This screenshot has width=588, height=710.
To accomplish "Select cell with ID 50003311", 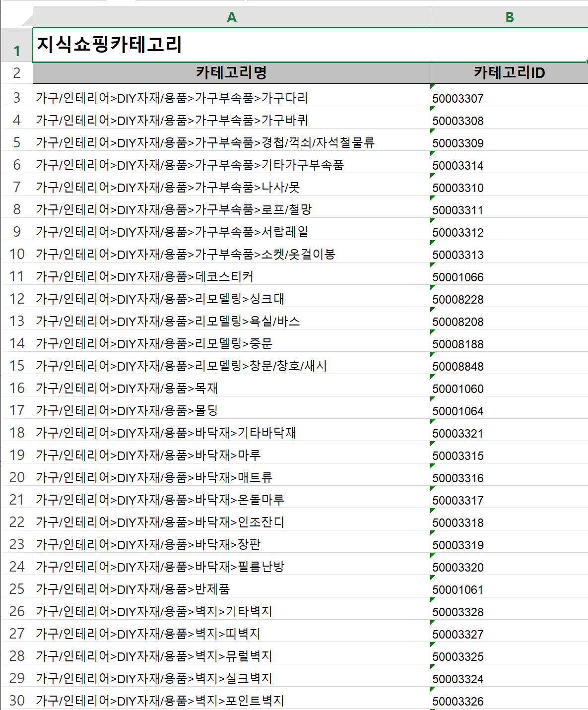I will click(509, 207).
